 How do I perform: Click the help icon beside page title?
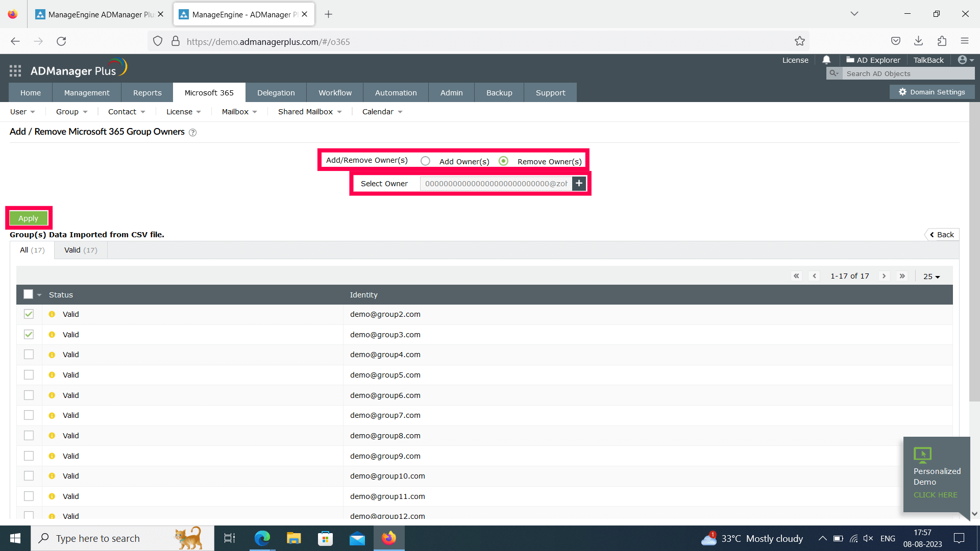point(192,133)
